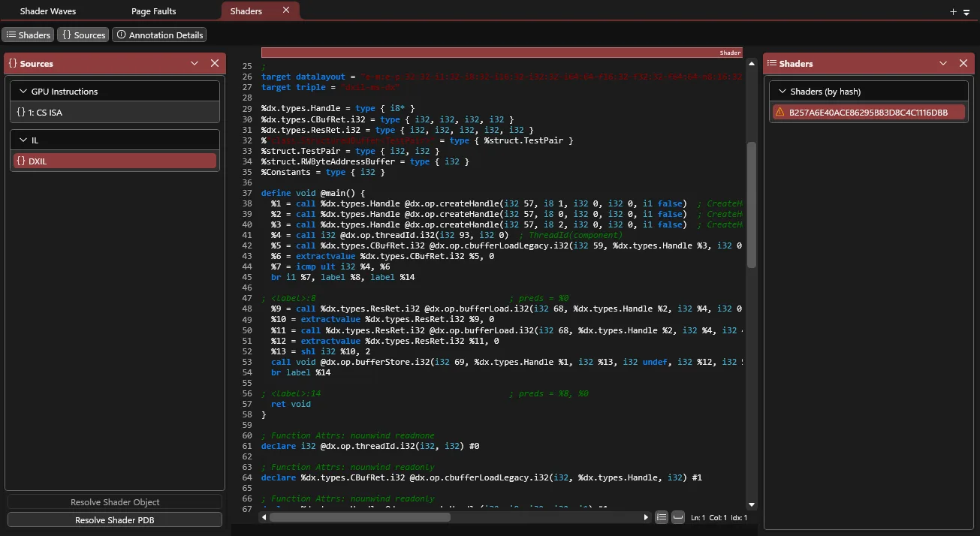Image resolution: width=980 pixels, height=536 pixels.
Task: Click the "ret void" code line
Action: [x=291, y=404]
